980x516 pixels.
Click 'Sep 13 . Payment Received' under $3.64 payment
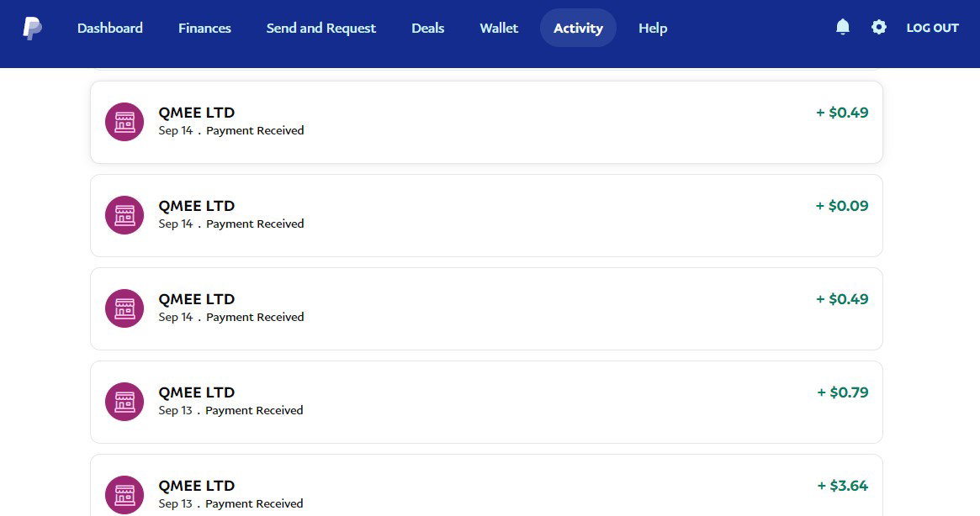pyautogui.click(x=230, y=503)
